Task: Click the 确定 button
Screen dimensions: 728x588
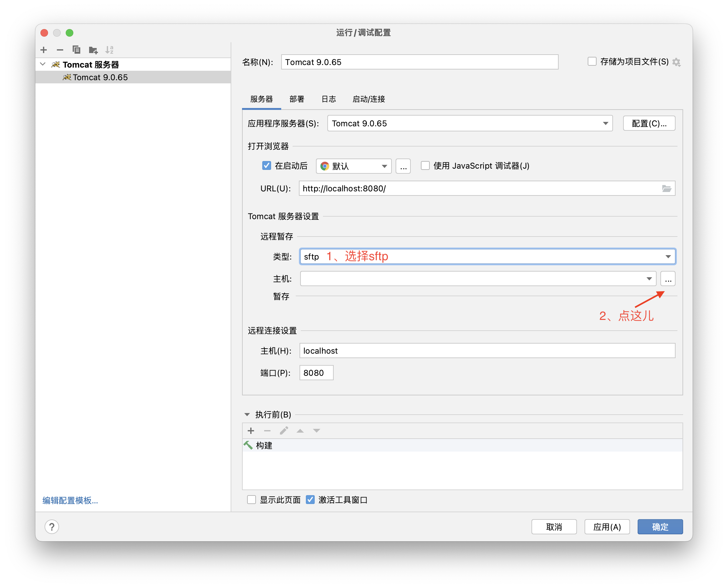Action: click(x=660, y=527)
